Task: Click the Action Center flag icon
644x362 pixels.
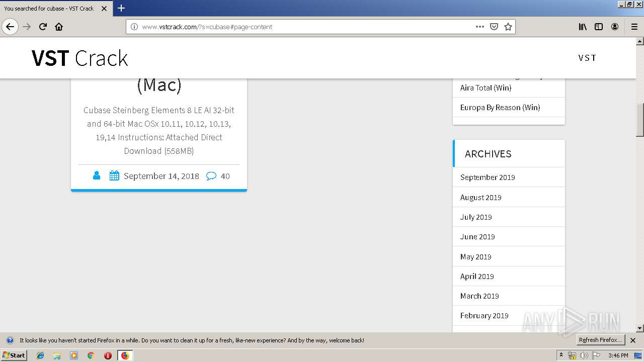Action: click(x=596, y=355)
